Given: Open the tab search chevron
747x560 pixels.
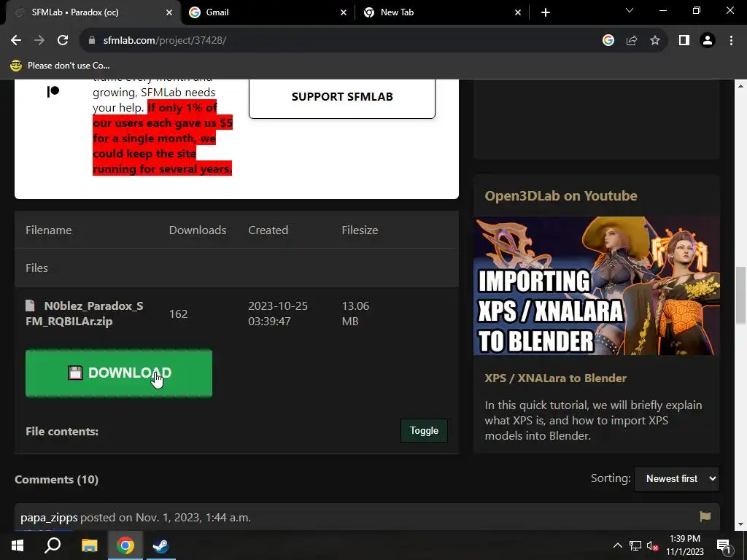Looking at the screenshot, I should (x=630, y=10).
